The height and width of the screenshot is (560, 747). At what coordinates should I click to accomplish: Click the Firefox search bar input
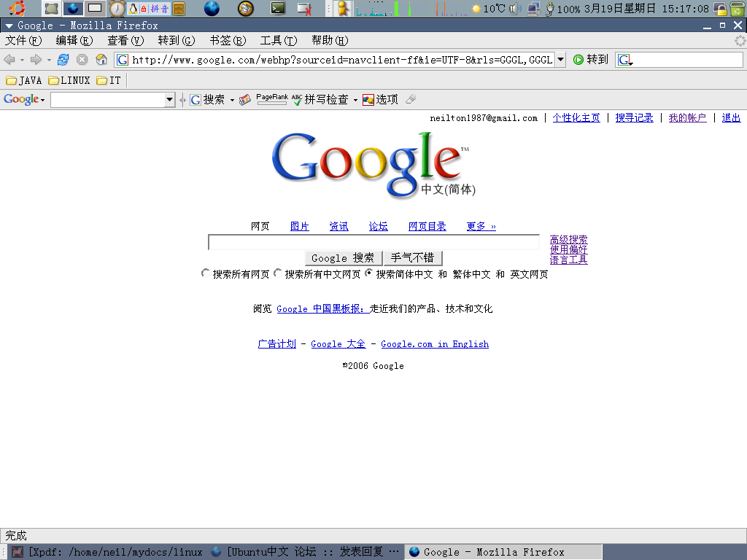[x=687, y=60]
